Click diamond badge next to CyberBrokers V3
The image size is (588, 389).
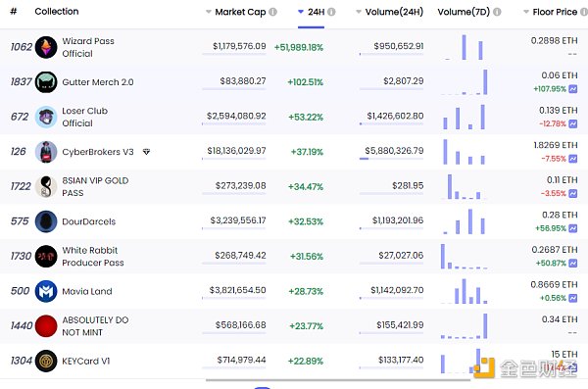click(146, 152)
